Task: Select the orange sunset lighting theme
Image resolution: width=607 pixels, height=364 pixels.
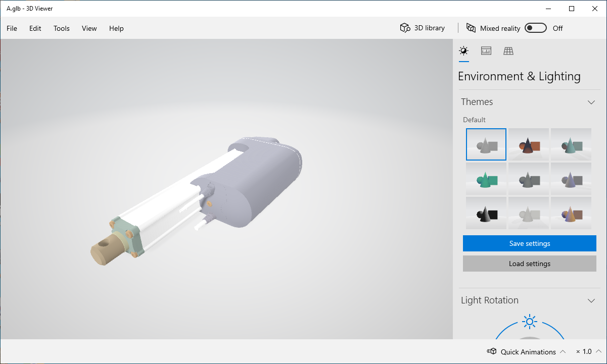Action: 528,144
